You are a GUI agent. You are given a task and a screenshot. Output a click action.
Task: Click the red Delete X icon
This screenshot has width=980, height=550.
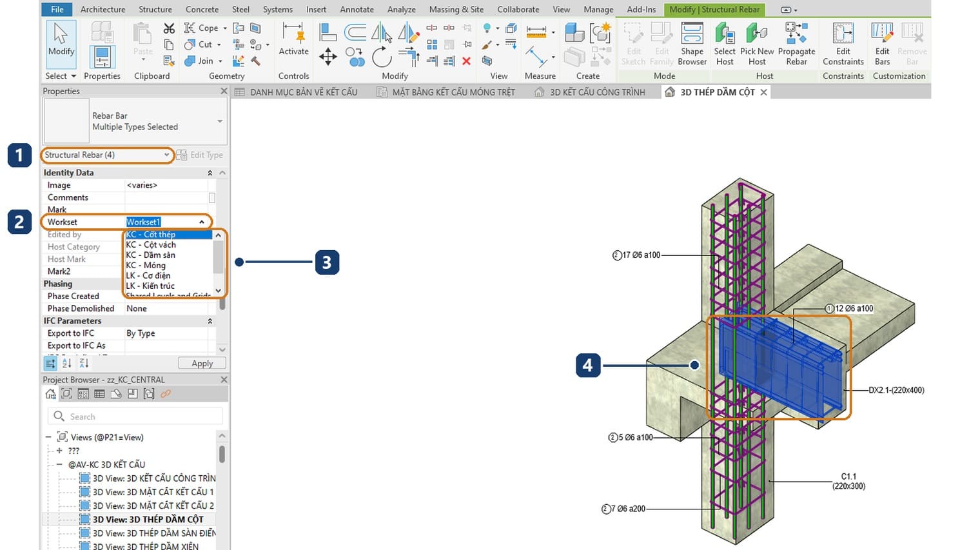[466, 61]
